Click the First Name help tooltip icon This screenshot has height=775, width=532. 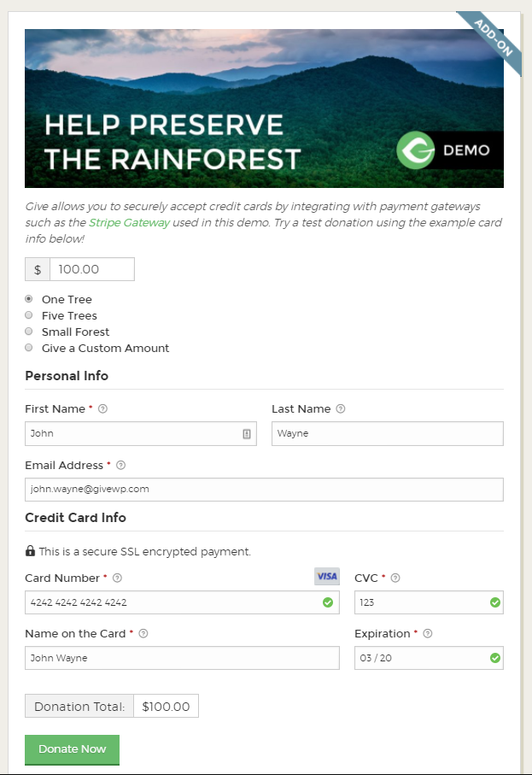(x=102, y=408)
